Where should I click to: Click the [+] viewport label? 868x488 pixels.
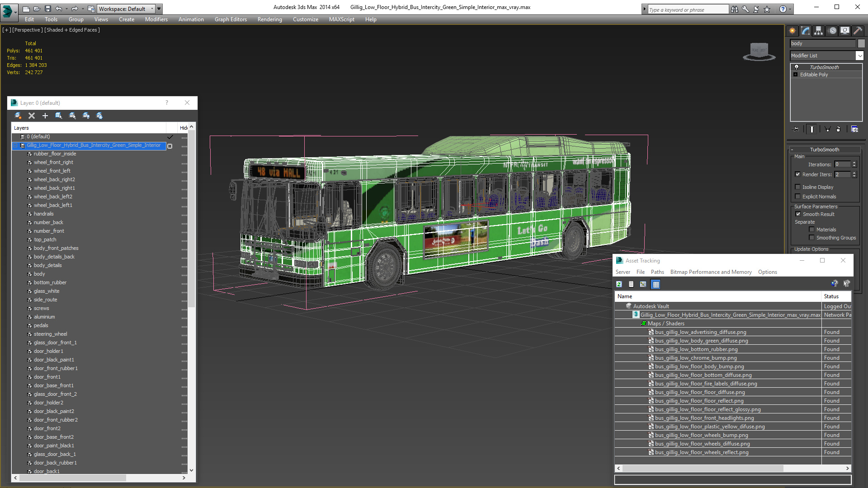pos(7,30)
